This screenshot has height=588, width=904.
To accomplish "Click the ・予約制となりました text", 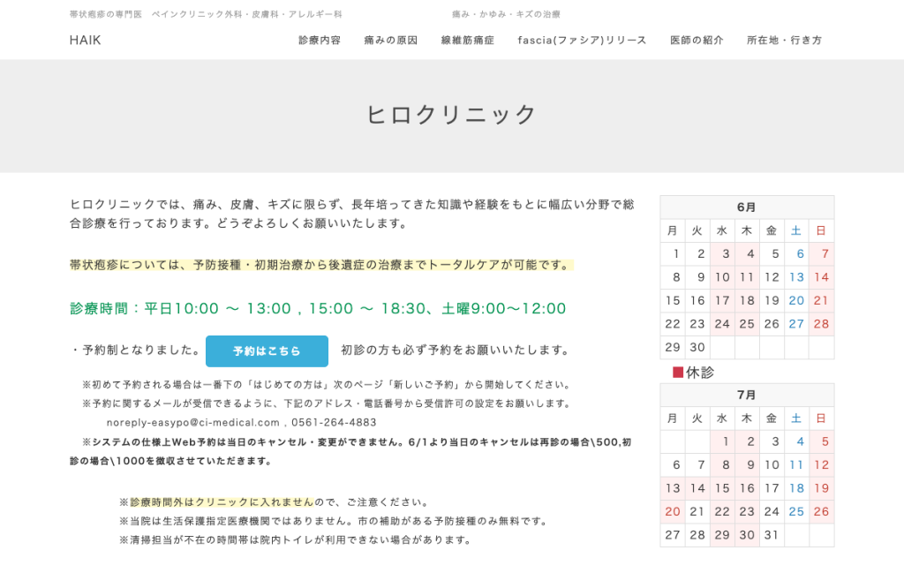I will 135,350.
